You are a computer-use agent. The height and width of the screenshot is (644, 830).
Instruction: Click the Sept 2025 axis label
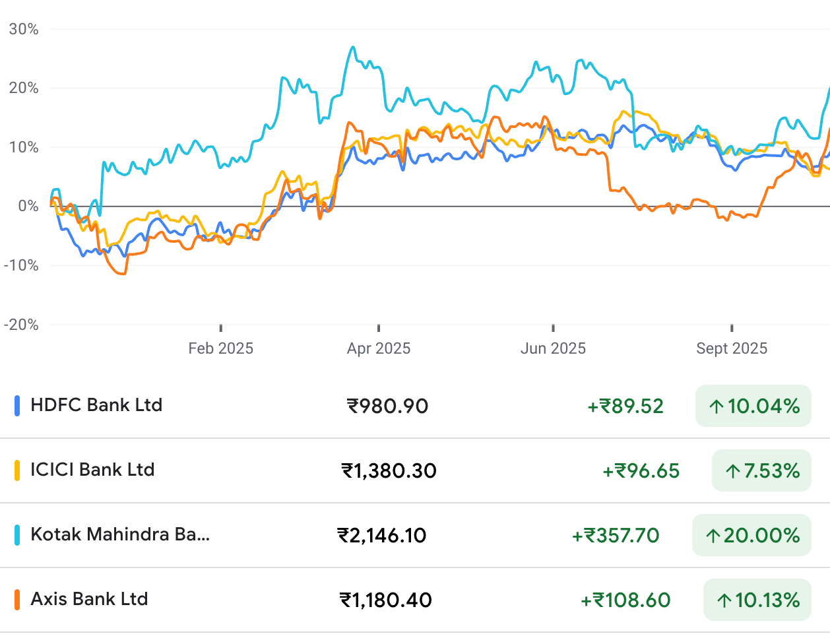(732, 348)
